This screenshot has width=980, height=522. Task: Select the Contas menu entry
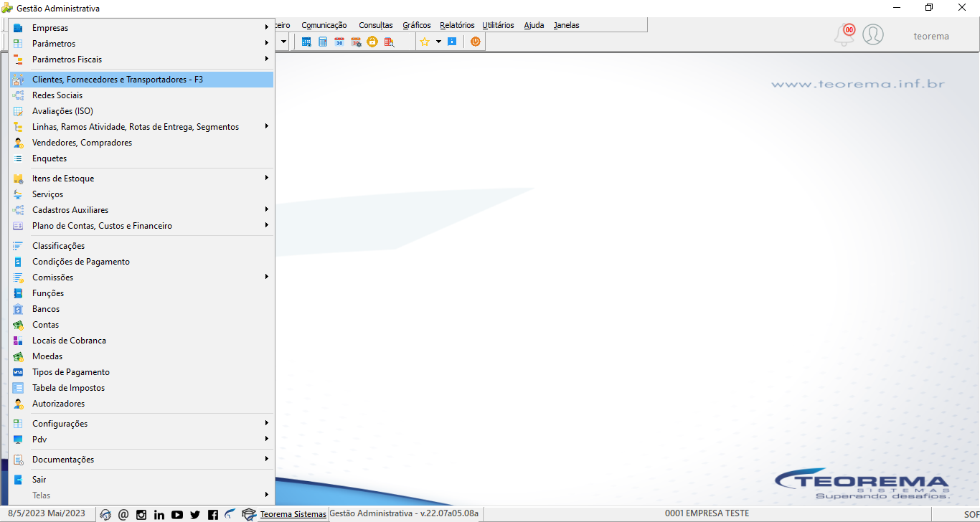pyautogui.click(x=141, y=325)
